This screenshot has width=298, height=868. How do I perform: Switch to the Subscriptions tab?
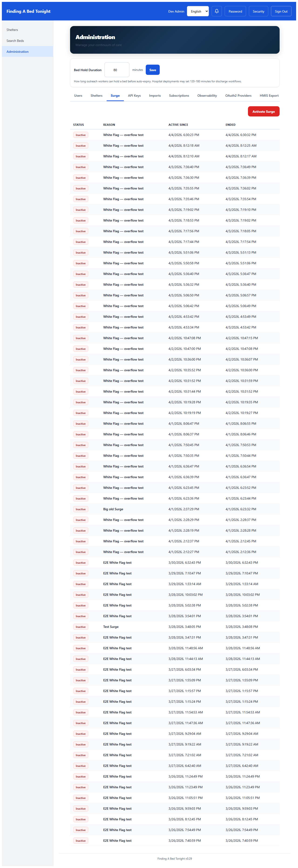point(179,96)
